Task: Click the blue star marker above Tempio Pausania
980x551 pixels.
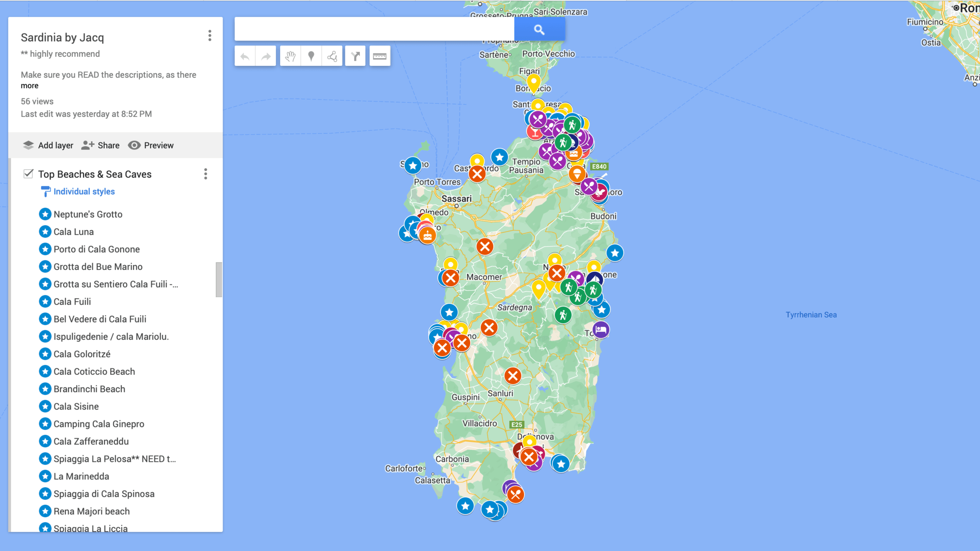Action: [499, 157]
